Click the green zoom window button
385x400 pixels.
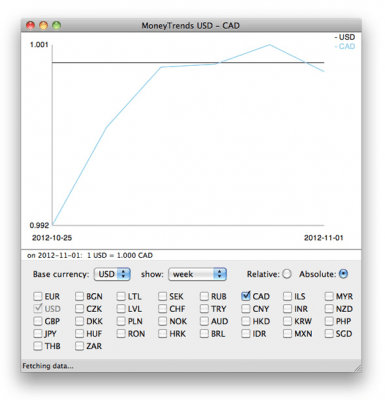(57, 25)
